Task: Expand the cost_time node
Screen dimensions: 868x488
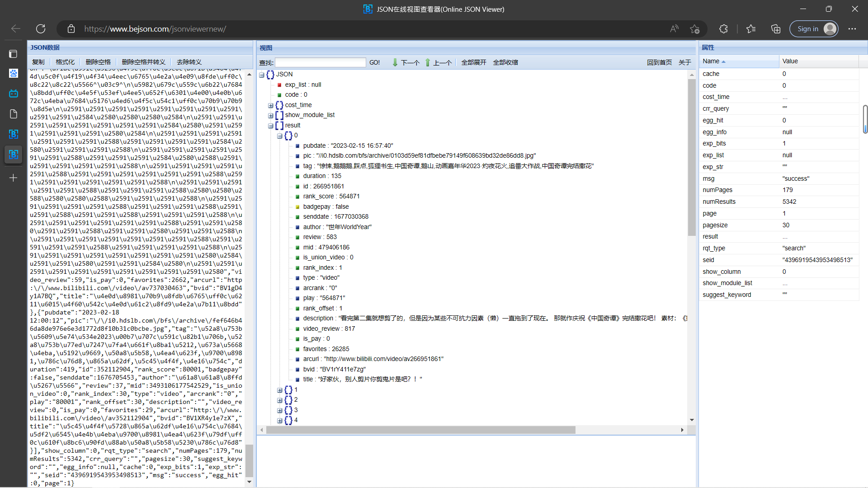Action: (271, 106)
